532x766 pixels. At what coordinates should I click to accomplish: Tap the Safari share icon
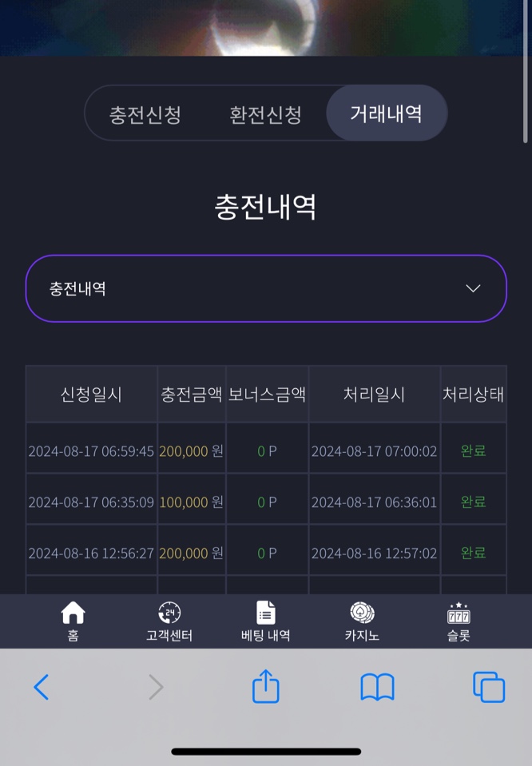[x=266, y=686]
